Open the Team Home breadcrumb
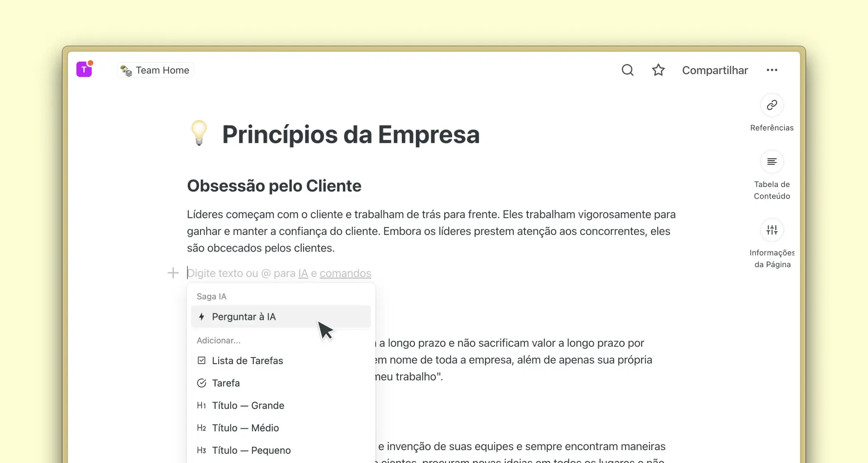868x463 pixels. (x=156, y=70)
